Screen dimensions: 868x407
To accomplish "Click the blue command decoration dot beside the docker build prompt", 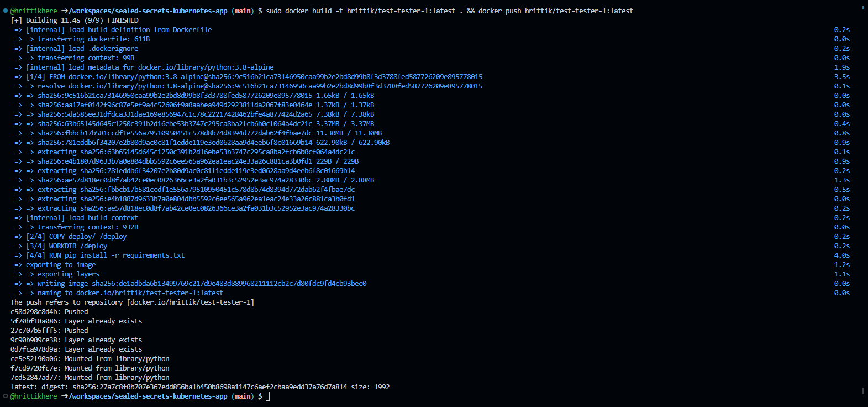I will point(6,11).
